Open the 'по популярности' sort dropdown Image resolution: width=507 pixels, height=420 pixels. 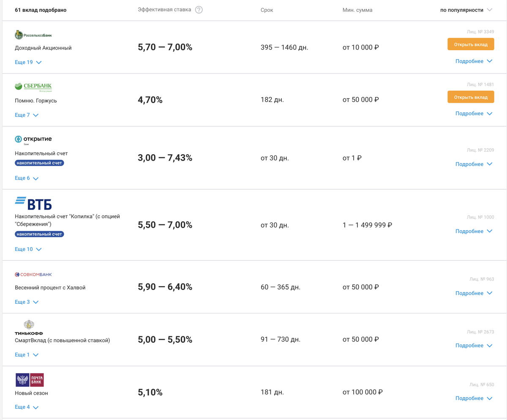[x=466, y=10]
